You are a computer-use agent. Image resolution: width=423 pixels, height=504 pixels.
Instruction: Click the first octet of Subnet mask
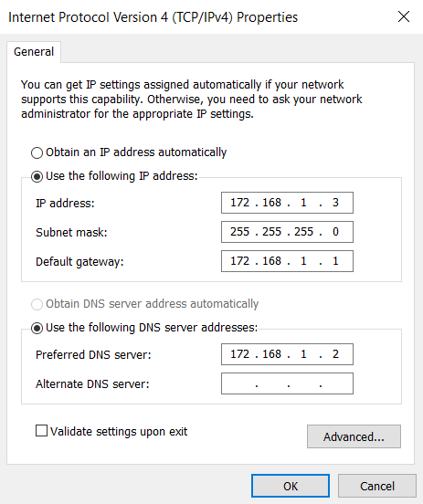pos(240,231)
